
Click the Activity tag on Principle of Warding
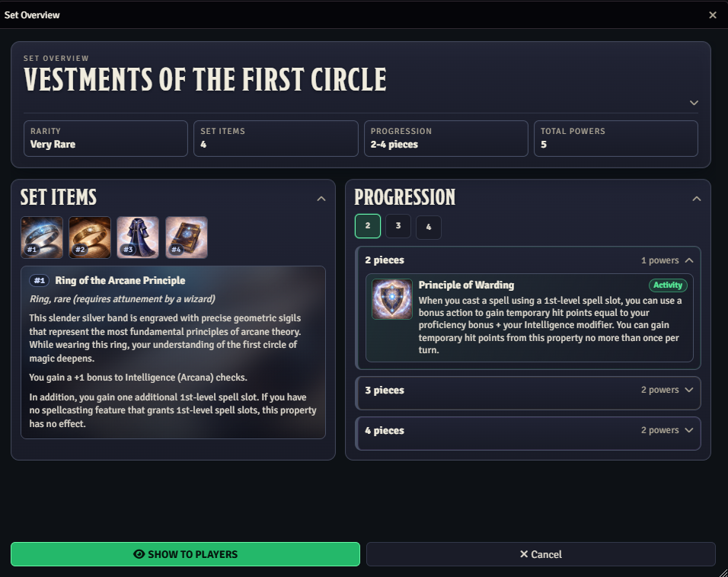point(668,285)
